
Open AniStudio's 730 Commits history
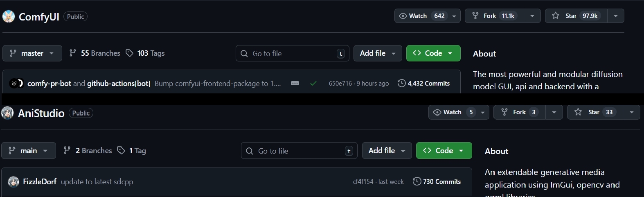coord(437,181)
